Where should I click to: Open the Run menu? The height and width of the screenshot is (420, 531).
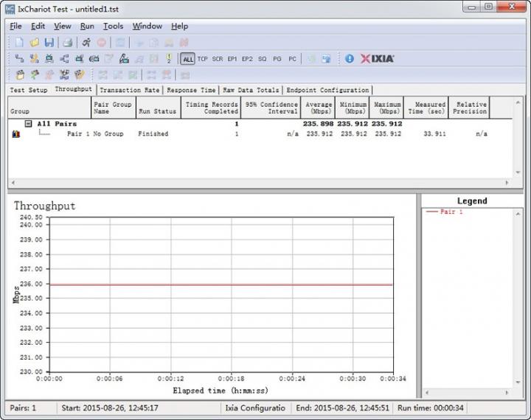pos(87,26)
